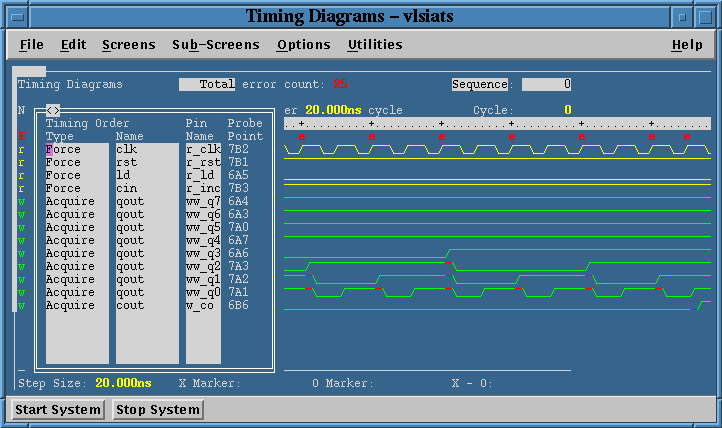The image size is (722, 428).
Task: Click the time ruler above the waveforms
Action: (x=497, y=123)
